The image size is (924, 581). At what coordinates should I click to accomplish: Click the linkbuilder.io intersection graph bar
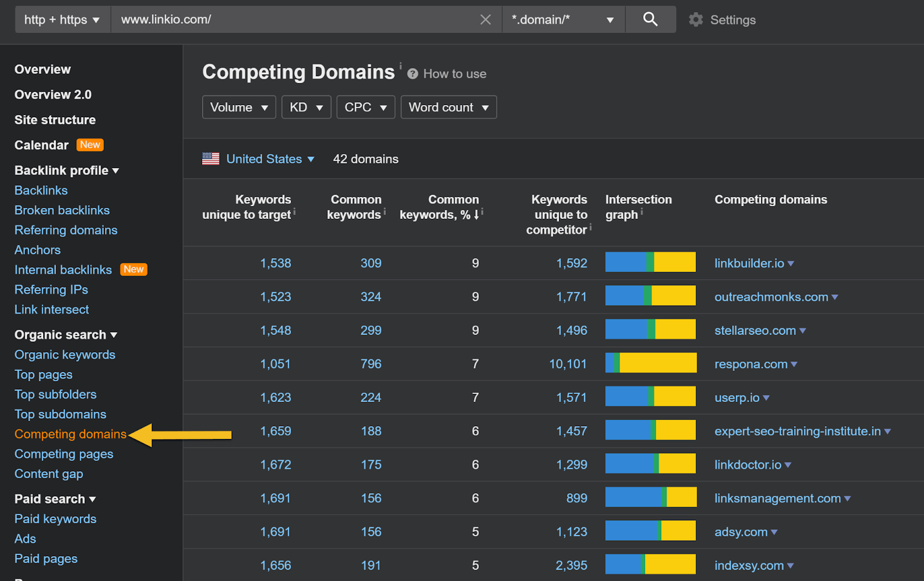[x=650, y=263]
